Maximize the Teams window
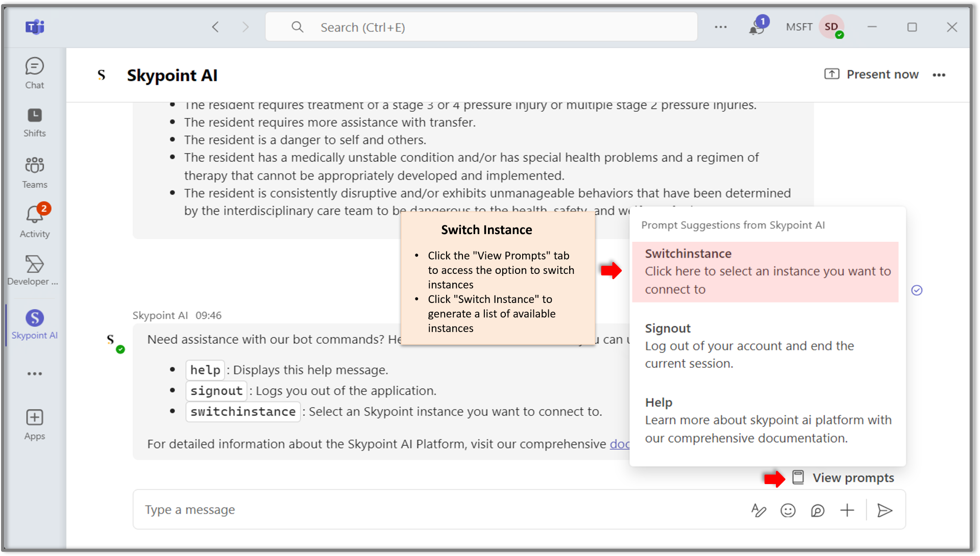This screenshot has height=556, width=980. [912, 27]
